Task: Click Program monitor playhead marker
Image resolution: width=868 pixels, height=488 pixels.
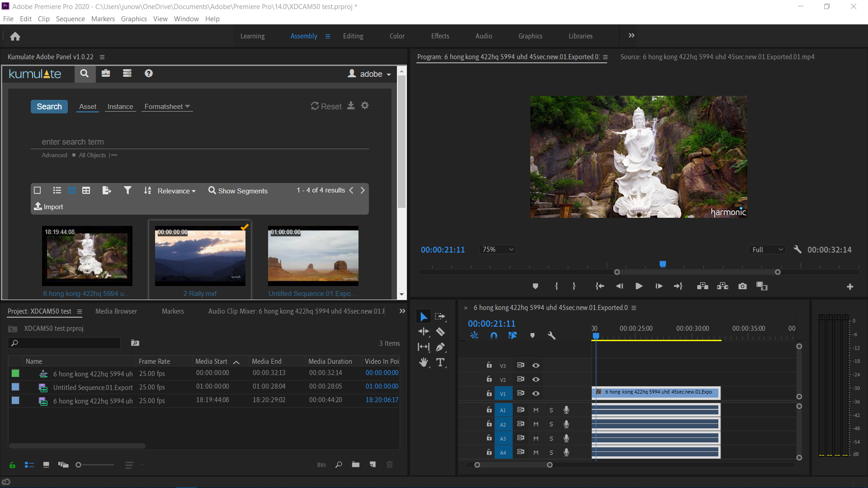Action: pos(663,264)
